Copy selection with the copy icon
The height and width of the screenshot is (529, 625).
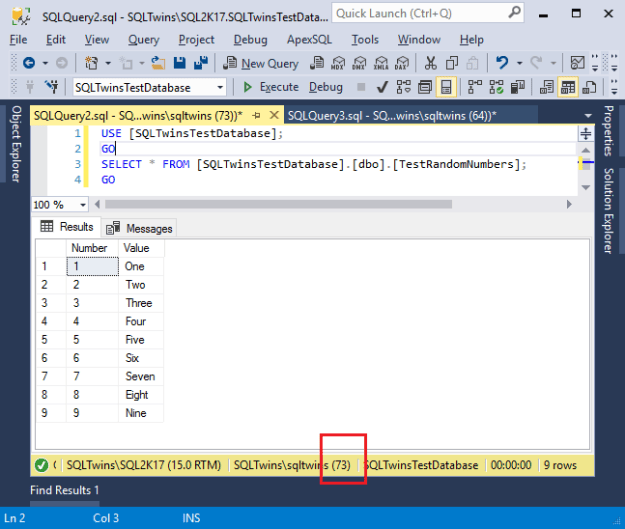[x=452, y=63]
